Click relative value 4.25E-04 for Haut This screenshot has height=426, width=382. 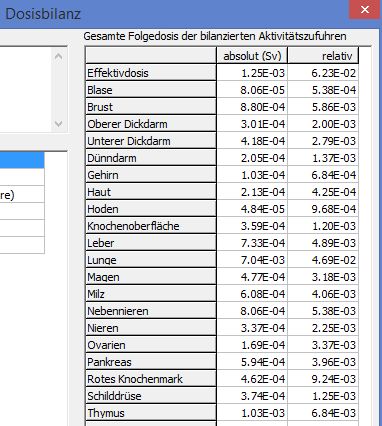coord(323,192)
